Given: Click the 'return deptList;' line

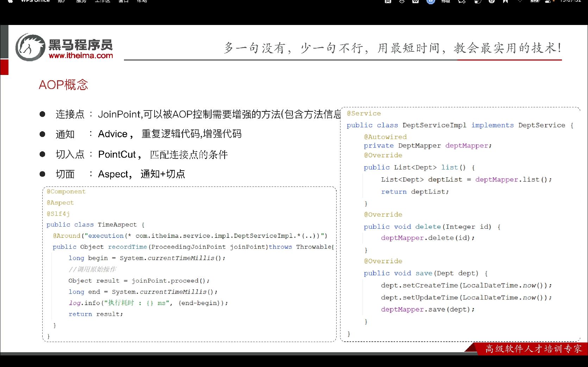Looking at the screenshot, I should click(415, 192).
